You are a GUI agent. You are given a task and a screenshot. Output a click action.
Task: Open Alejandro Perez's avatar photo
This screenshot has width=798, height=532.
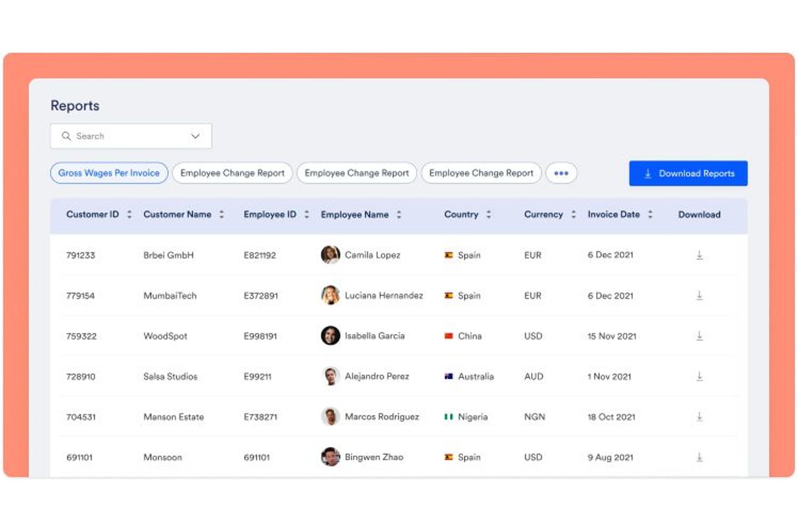point(330,376)
